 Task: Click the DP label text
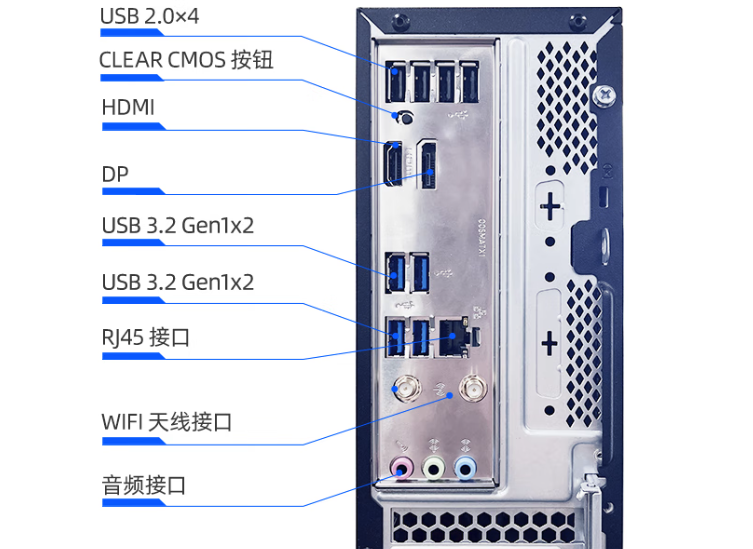[115, 174]
